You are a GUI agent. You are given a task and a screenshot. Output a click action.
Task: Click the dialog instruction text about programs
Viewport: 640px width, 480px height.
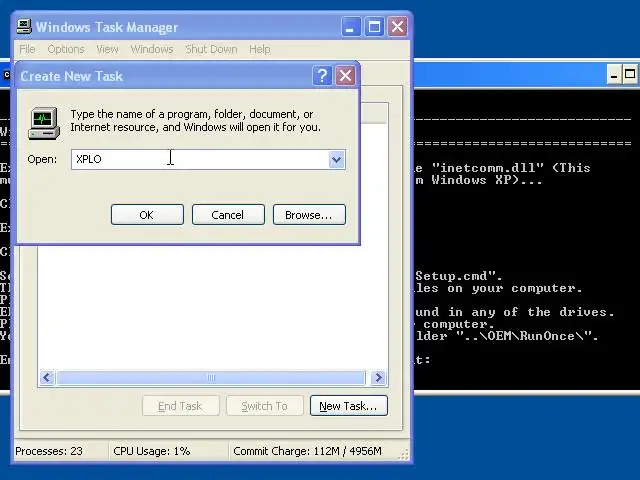click(x=196, y=120)
